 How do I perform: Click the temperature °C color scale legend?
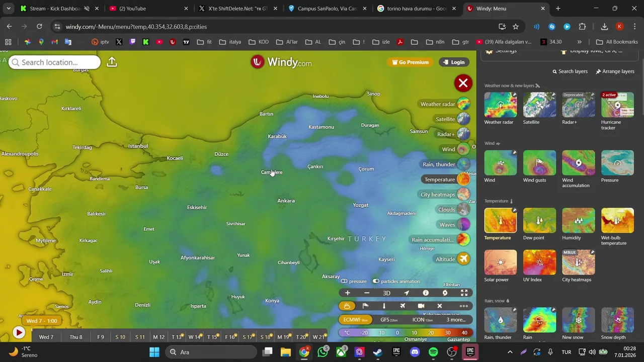(x=406, y=333)
